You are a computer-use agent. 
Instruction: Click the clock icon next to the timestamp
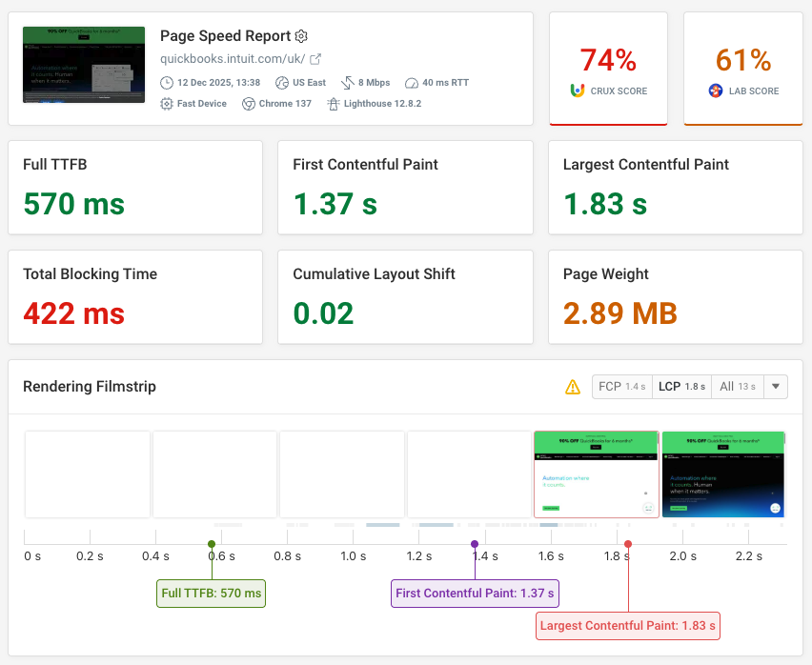pyautogui.click(x=165, y=82)
